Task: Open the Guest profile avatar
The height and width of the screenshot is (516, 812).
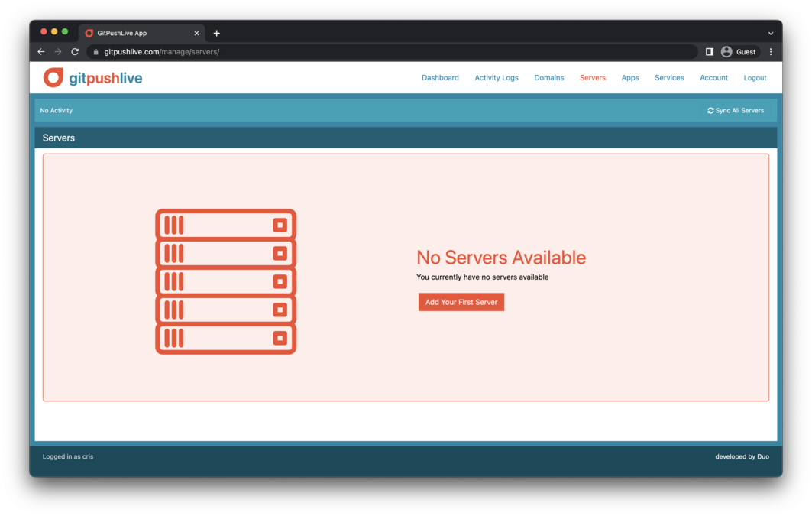Action: click(726, 51)
